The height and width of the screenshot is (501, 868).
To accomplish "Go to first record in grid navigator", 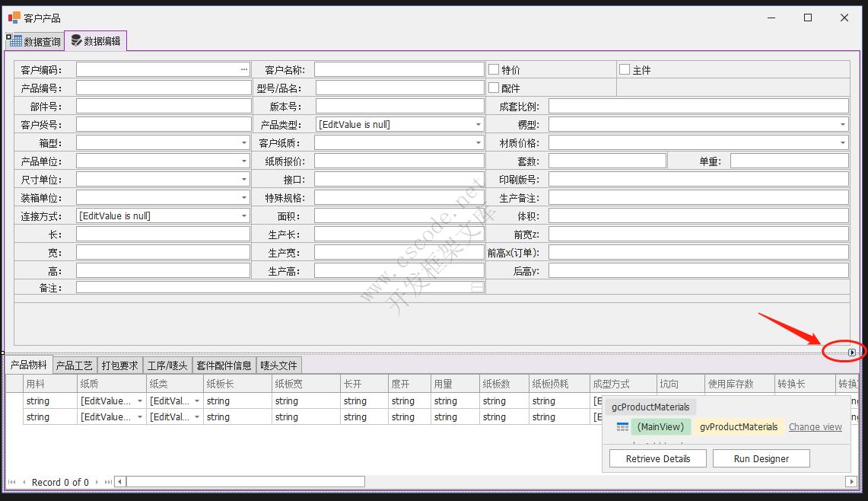I will point(11,482).
